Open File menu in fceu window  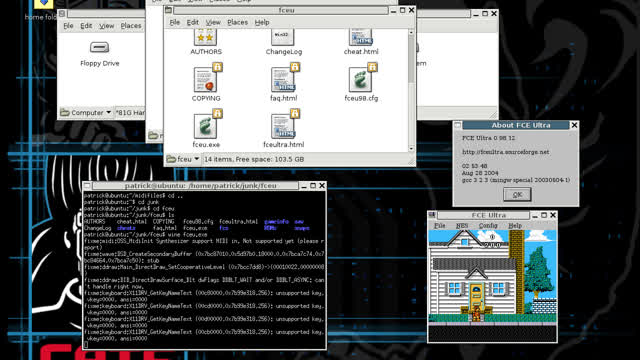175,22
